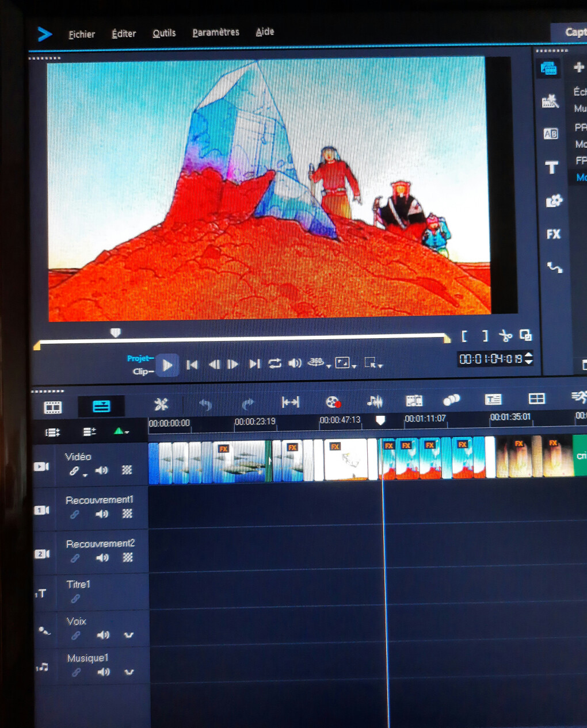The height and width of the screenshot is (728, 587).
Task: Open the Title T panel
Action: (x=551, y=167)
